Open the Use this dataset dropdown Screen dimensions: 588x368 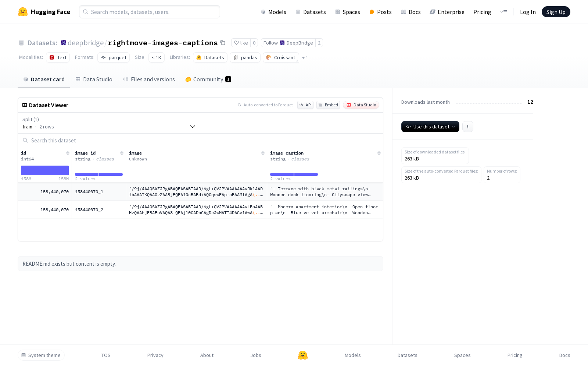click(430, 127)
